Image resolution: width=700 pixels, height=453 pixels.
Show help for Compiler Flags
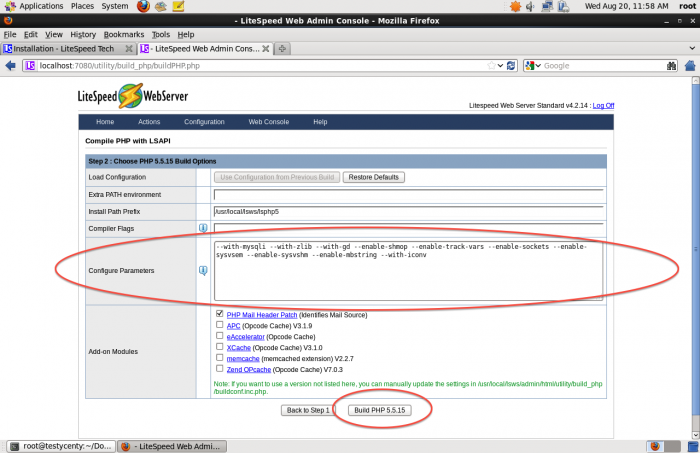pyautogui.click(x=203, y=228)
